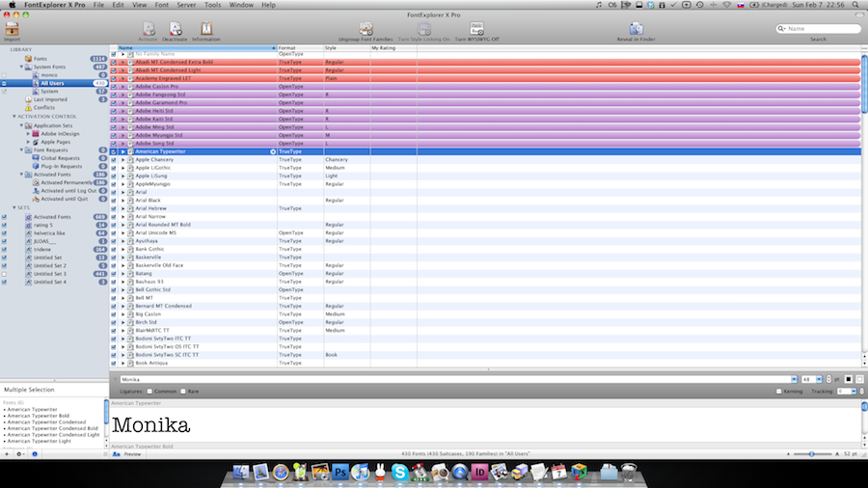Expand the American Typewriter family

coord(122,151)
